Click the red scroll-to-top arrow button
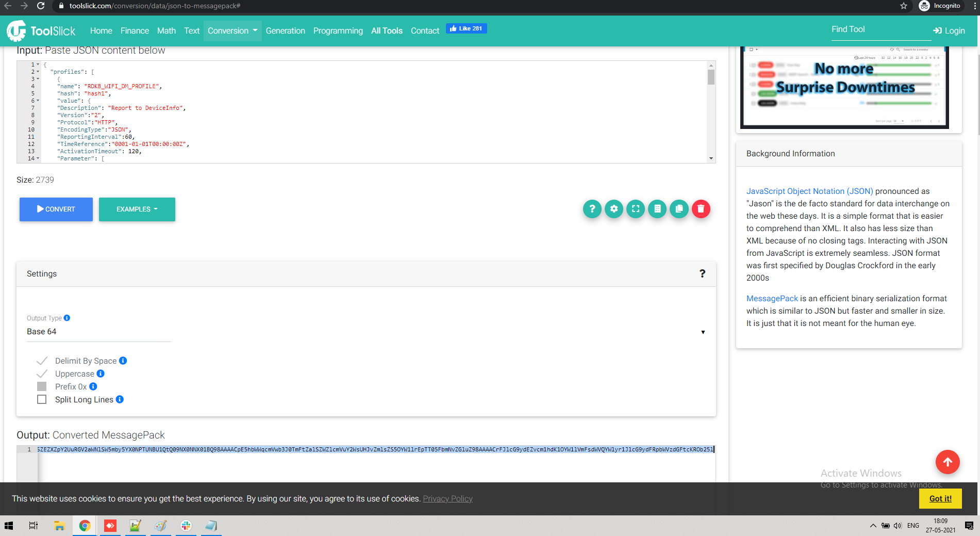Viewport: 980px width, 536px height. point(948,462)
